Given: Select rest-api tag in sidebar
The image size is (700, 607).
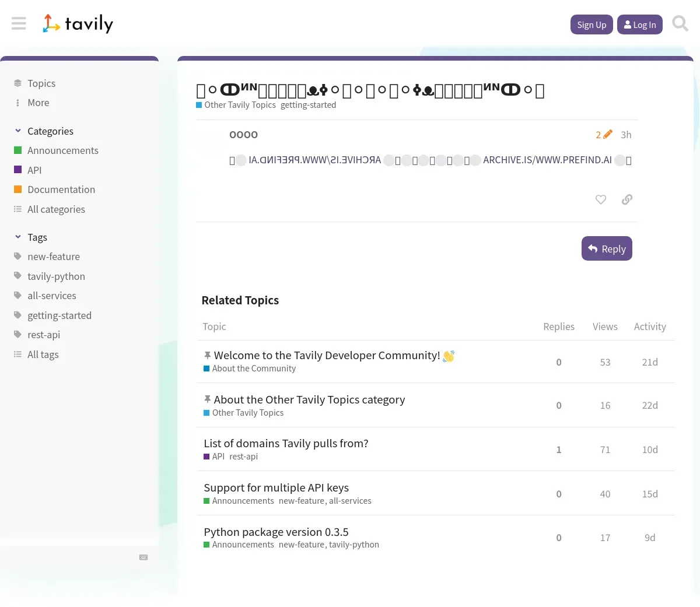Looking at the screenshot, I should pos(44,335).
